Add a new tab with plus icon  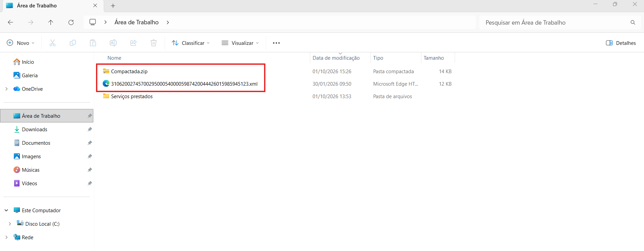point(113,6)
